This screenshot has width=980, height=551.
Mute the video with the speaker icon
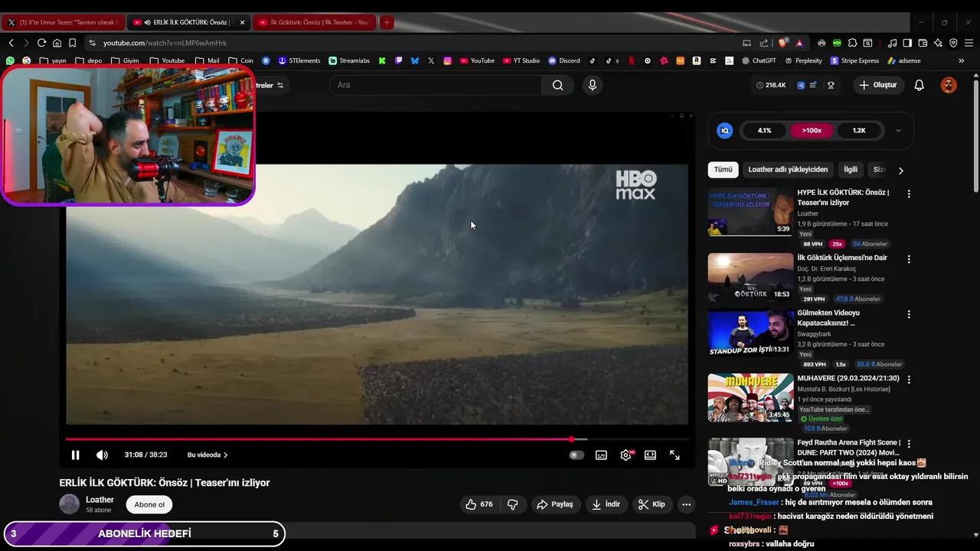102,455
